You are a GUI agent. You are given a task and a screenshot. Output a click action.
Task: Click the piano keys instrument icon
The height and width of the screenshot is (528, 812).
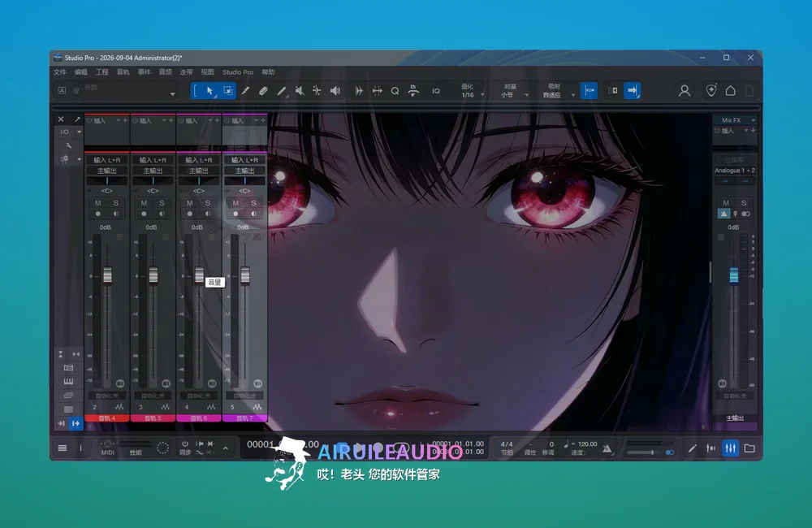click(68, 381)
